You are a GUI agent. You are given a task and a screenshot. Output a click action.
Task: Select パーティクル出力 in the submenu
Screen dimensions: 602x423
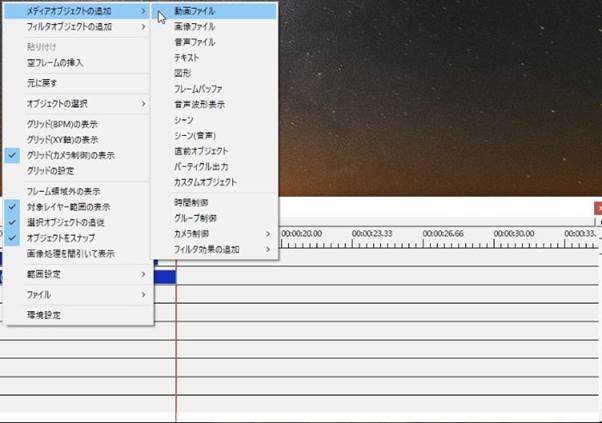[x=201, y=166]
